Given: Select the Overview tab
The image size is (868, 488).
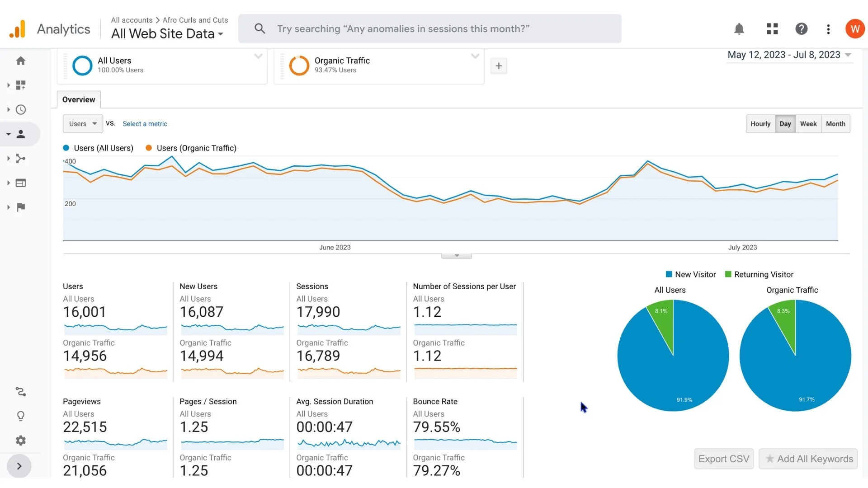Looking at the screenshot, I should [x=79, y=100].
